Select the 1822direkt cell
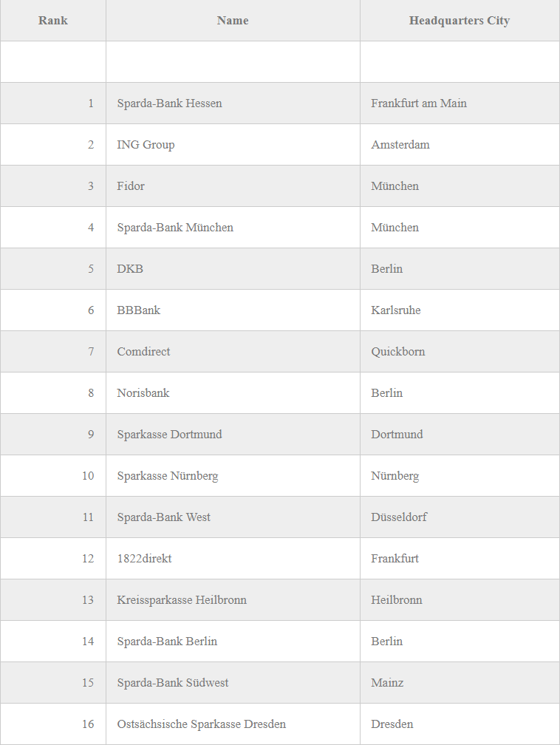Image resolution: width=560 pixels, height=745 pixels. [233, 558]
